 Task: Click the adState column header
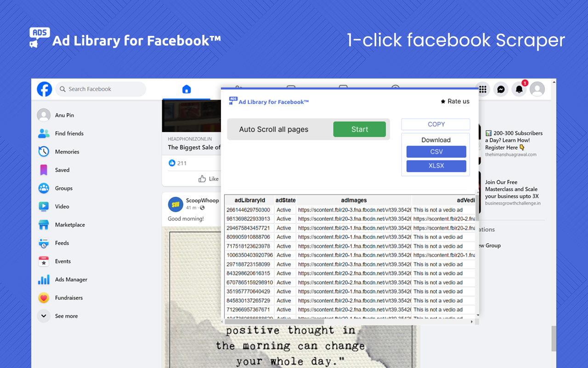[285, 200]
